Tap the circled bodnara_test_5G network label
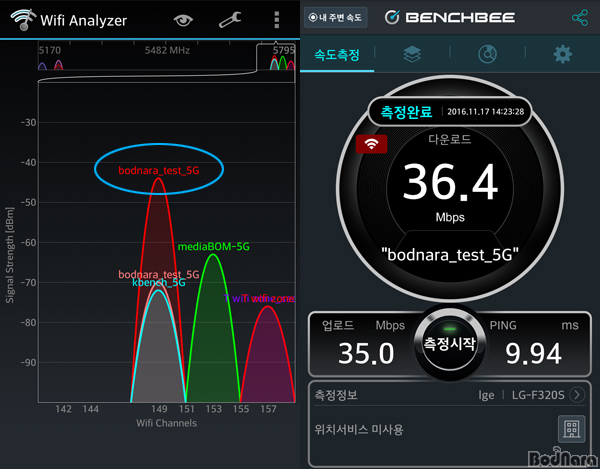Image resolution: width=600 pixels, height=469 pixels. point(159,171)
